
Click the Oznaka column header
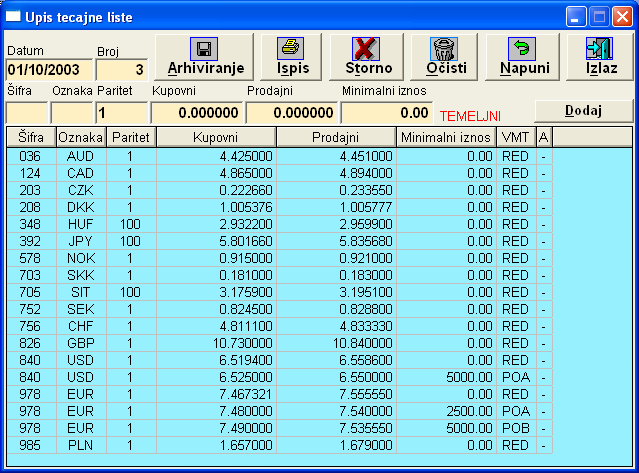pos(80,136)
